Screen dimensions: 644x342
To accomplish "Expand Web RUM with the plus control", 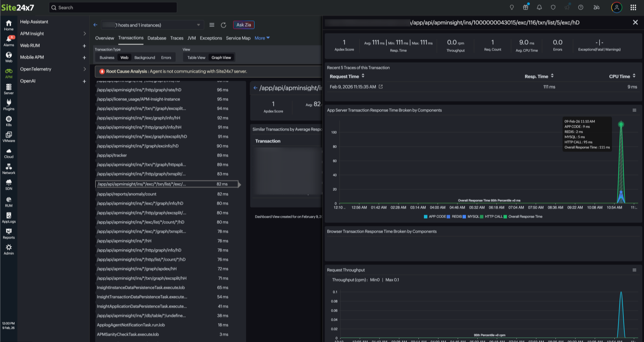I will [x=84, y=45].
